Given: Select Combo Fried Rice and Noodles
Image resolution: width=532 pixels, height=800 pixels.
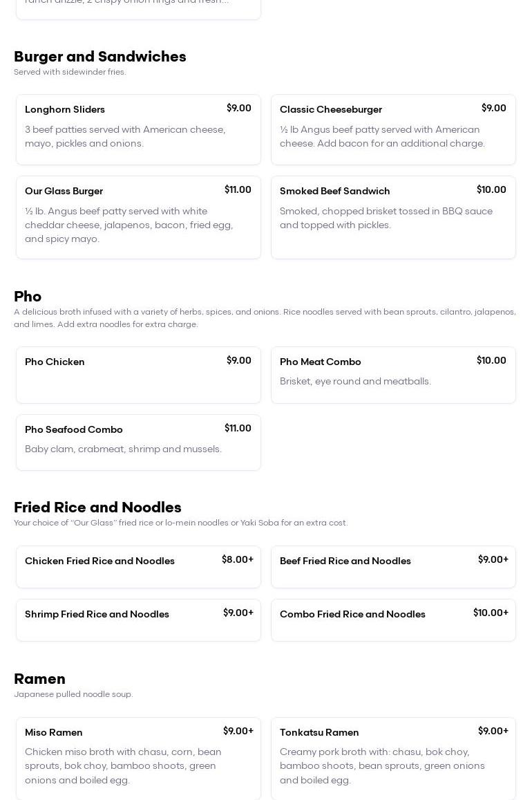Looking at the screenshot, I should pyautogui.click(x=393, y=620).
